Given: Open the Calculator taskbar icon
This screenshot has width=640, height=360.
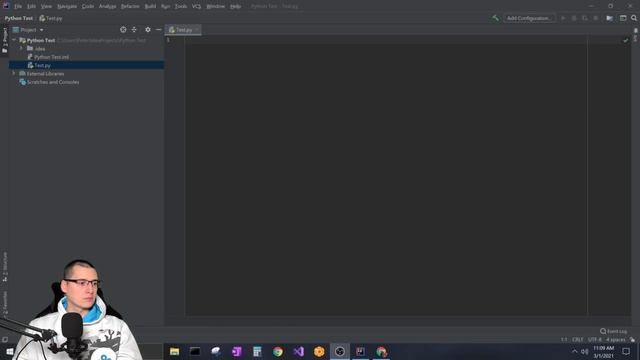Looking at the screenshot, I should [x=257, y=351].
